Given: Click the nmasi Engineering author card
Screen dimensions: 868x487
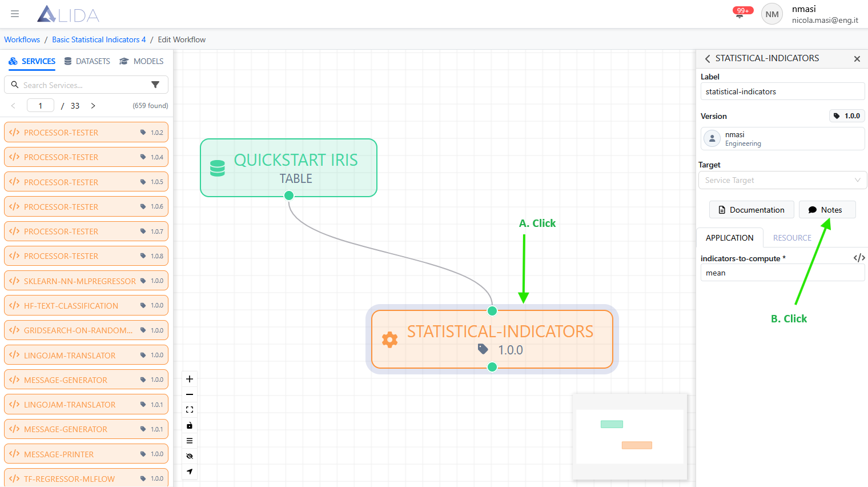Looking at the screenshot, I should click(782, 138).
